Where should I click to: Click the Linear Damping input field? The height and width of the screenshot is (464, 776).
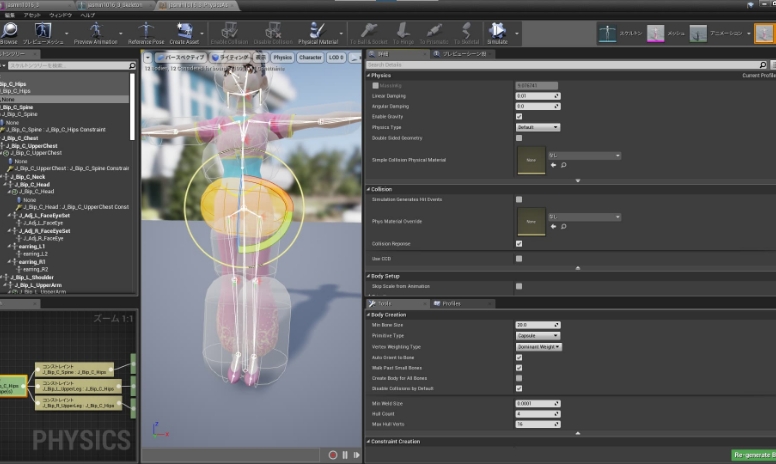(537, 96)
